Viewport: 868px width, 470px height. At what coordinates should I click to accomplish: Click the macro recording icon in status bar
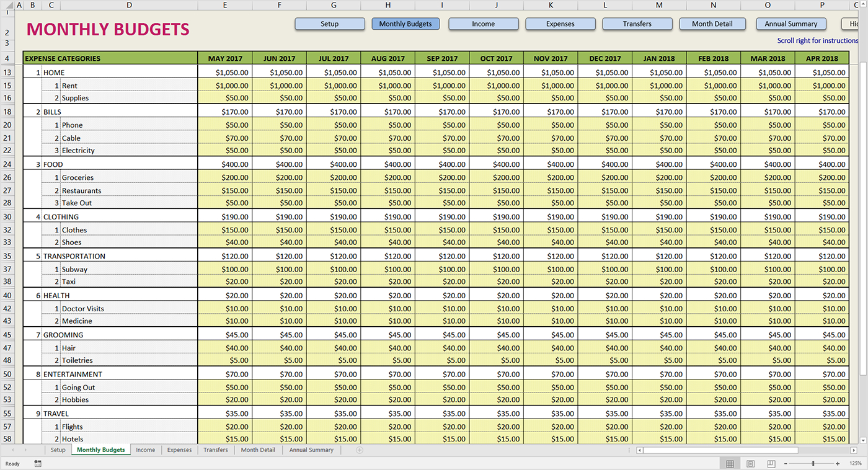pos(38,463)
